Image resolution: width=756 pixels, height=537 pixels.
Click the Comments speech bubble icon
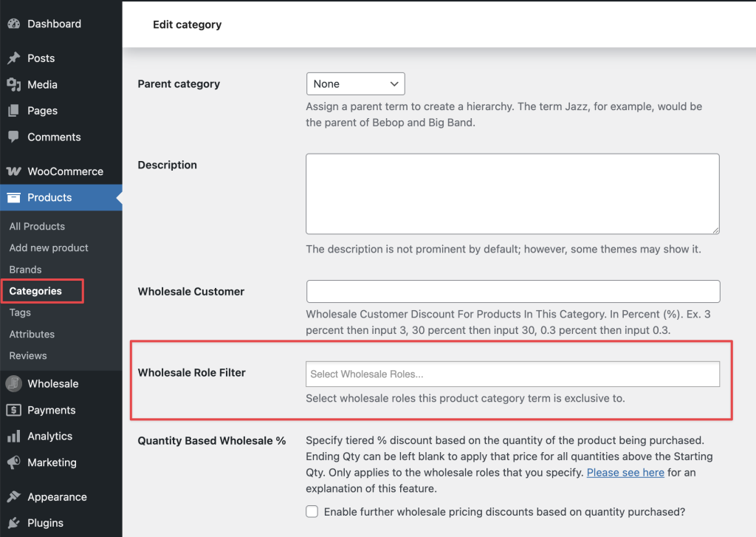click(x=14, y=137)
